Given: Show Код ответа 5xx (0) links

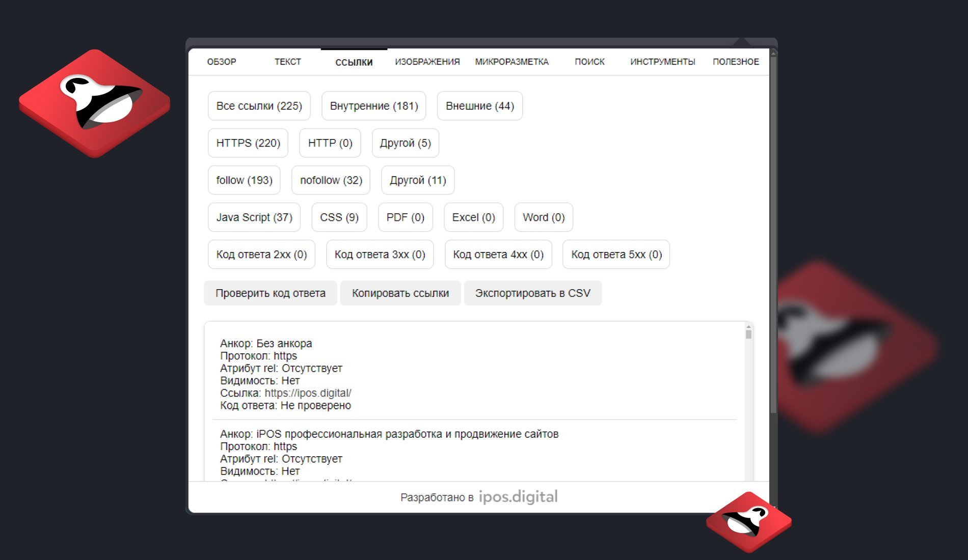Looking at the screenshot, I should [616, 255].
